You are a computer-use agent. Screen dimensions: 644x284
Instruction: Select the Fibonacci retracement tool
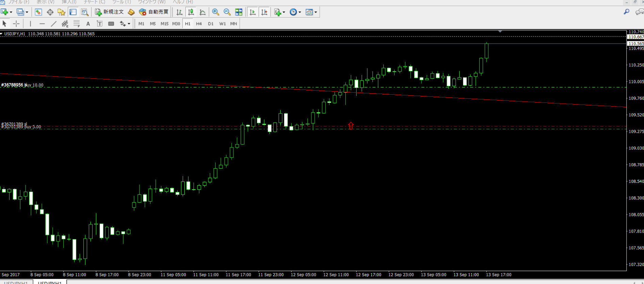click(76, 23)
